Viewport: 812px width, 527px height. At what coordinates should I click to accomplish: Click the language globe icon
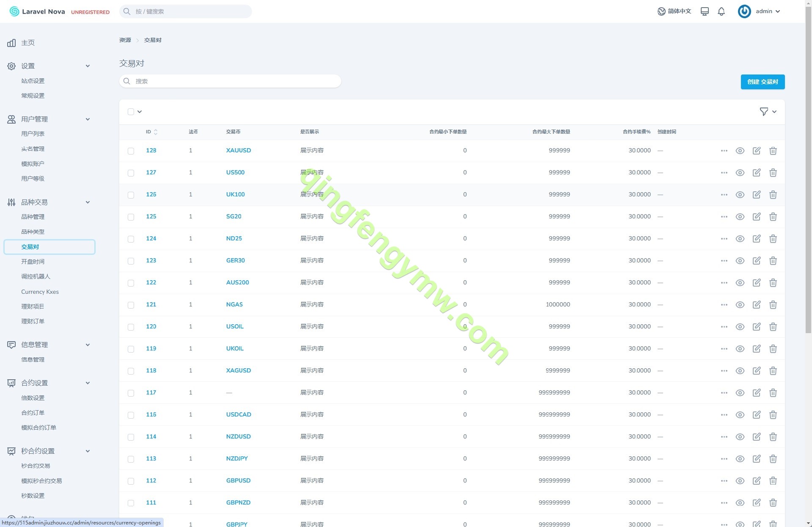pyautogui.click(x=661, y=11)
